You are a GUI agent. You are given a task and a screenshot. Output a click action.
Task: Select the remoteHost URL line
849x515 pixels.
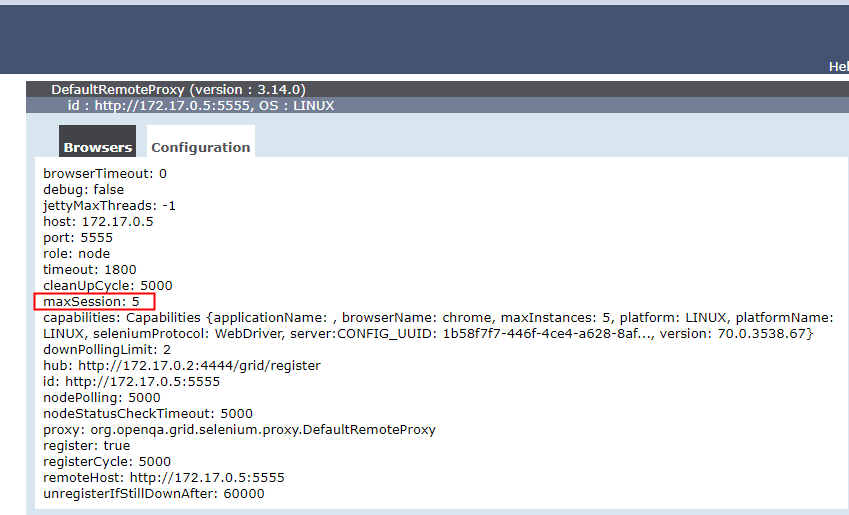click(x=164, y=478)
